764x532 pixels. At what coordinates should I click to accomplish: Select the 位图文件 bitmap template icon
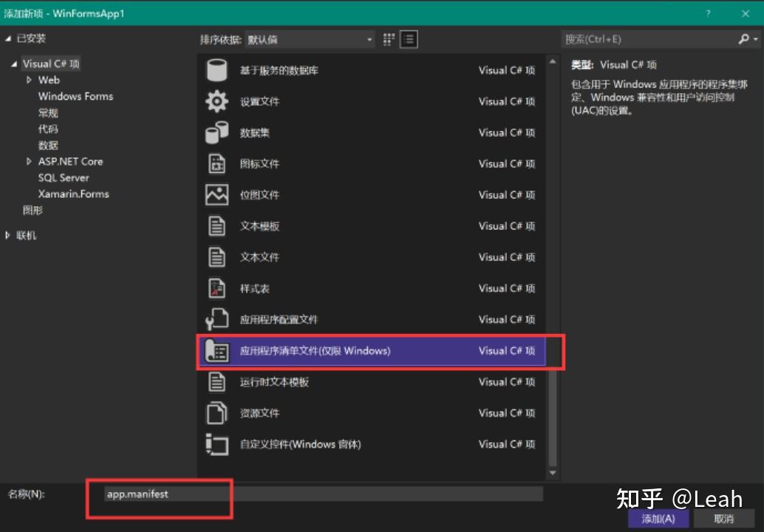217,194
